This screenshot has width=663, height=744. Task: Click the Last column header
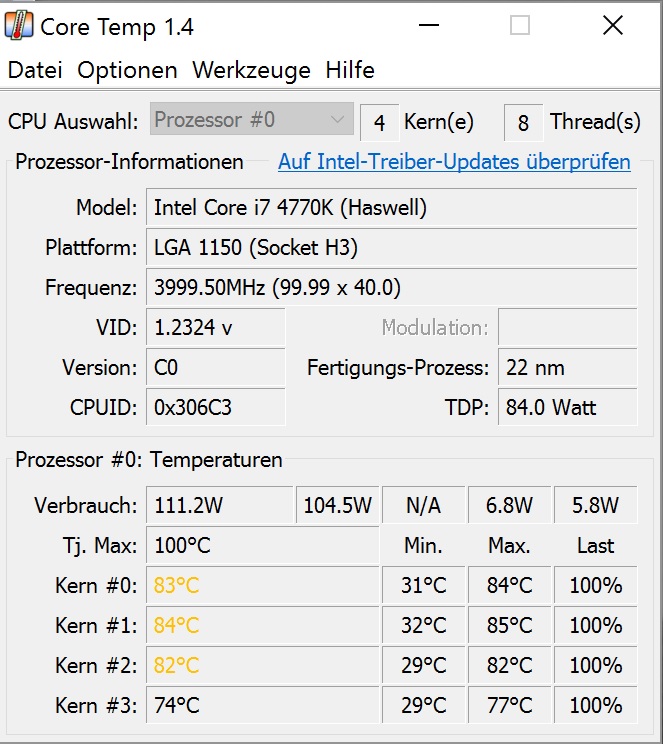click(596, 545)
